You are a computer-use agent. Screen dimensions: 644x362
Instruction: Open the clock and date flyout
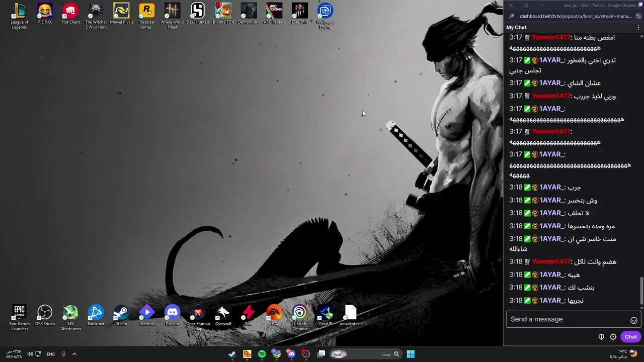pyautogui.click(x=14, y=354)
